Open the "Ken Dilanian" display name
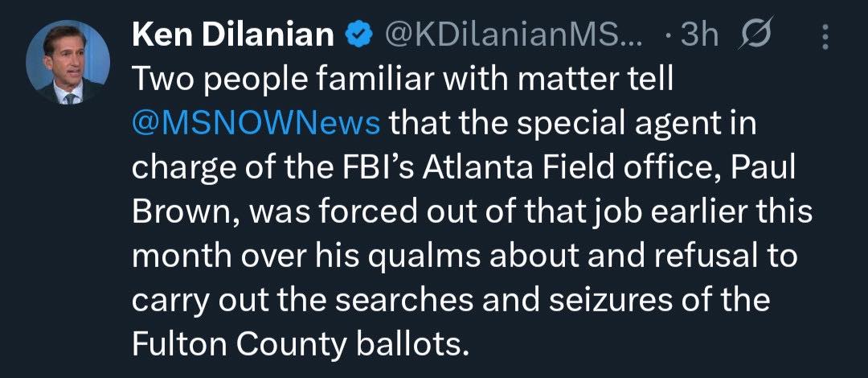Viewport: 868px width, 378px height. 233,35
